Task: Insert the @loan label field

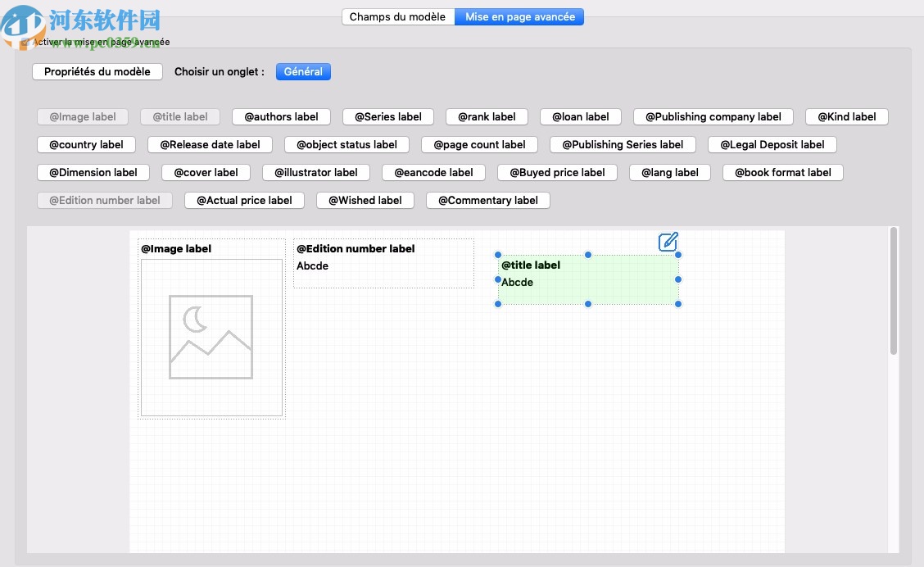Action: pyautogui.click(x=581, y=116)
